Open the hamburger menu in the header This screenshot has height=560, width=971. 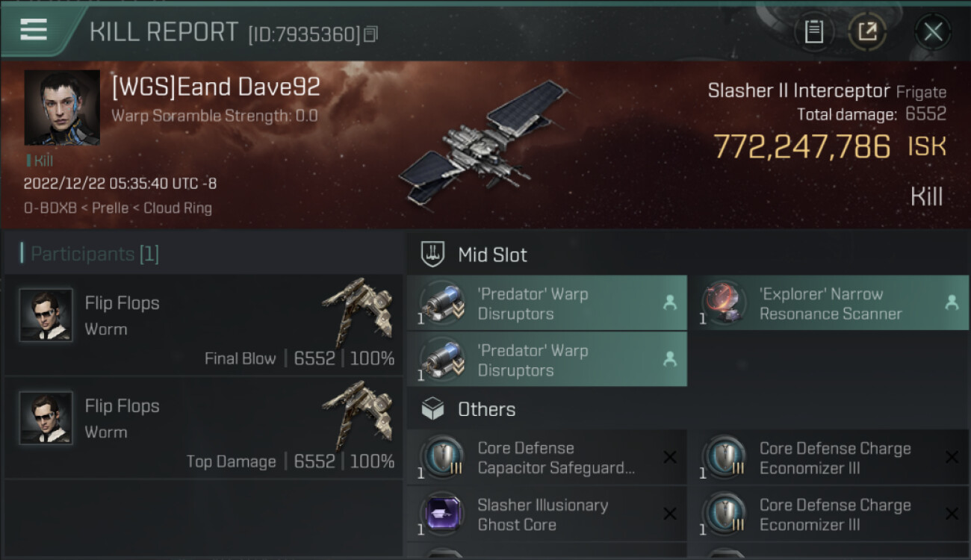pos(34,30)
